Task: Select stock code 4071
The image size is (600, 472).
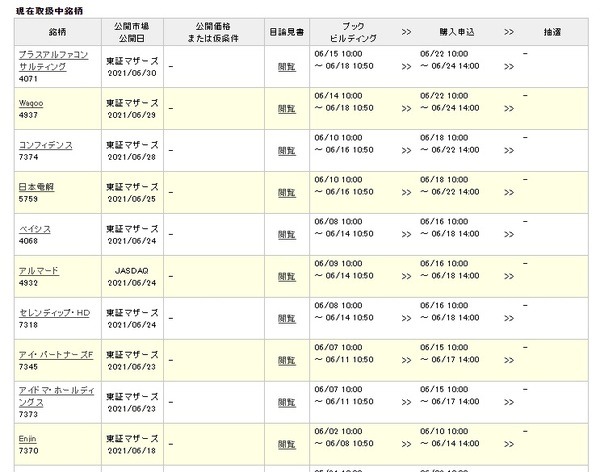Action: (28, 79)
